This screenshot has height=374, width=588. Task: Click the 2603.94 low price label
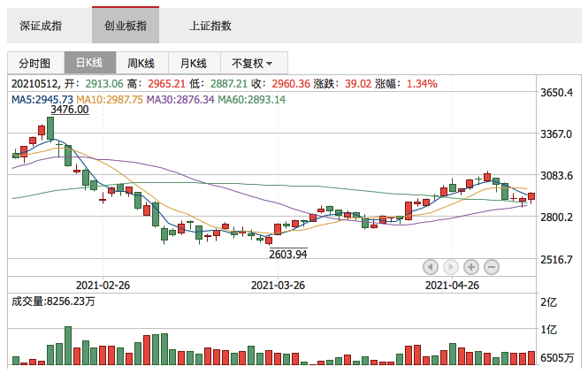tap(288, 254)
